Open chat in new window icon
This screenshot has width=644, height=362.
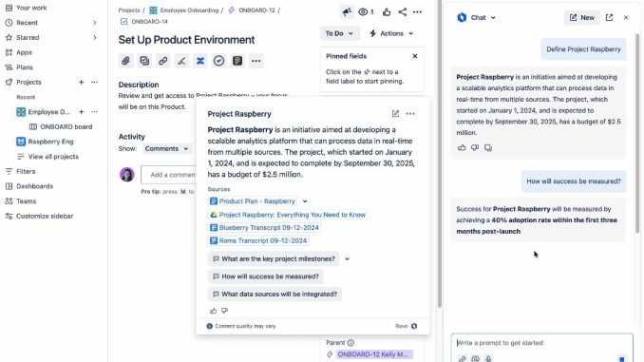(609, 17)
